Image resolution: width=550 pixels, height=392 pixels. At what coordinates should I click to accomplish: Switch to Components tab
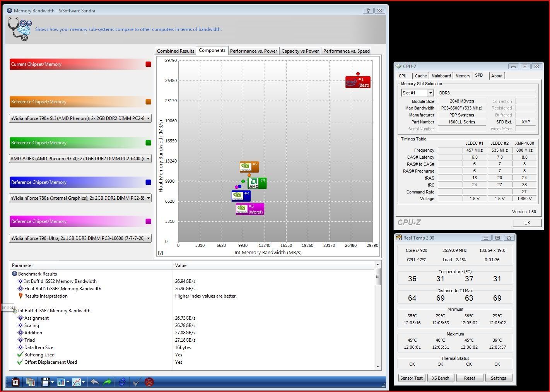[212, 50]
